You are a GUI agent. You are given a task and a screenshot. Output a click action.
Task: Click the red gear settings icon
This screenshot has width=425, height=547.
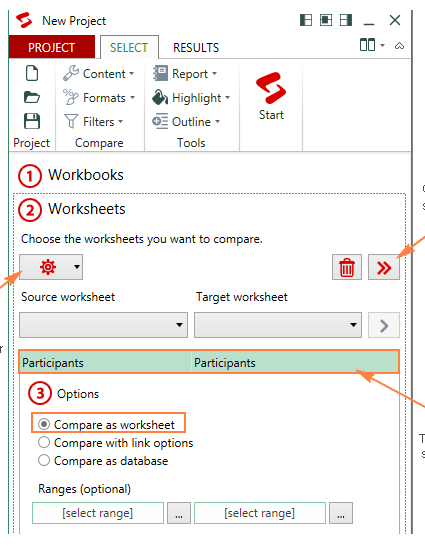click(48, 267)
